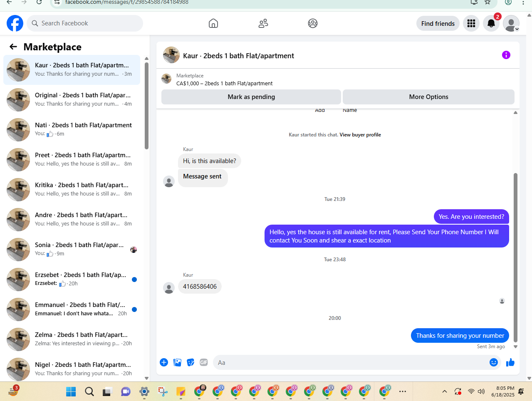
Task: Click the Find friends button
Action: click(438, 23)
